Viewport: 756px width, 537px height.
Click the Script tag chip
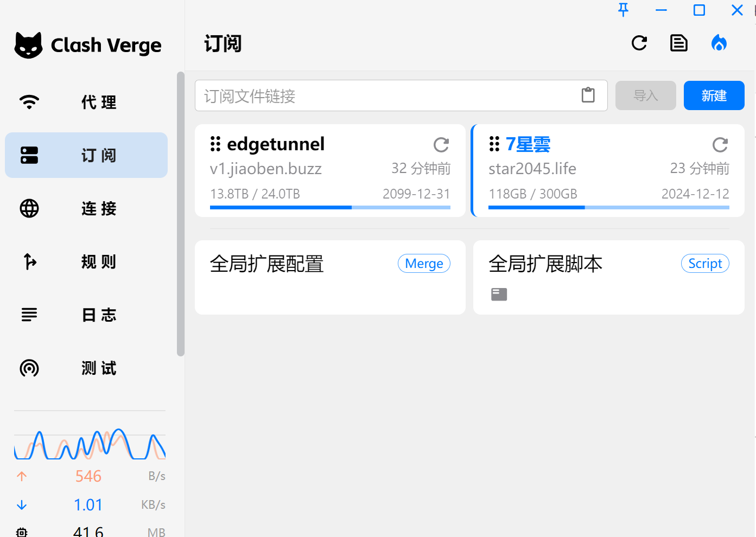coord(705,263)
